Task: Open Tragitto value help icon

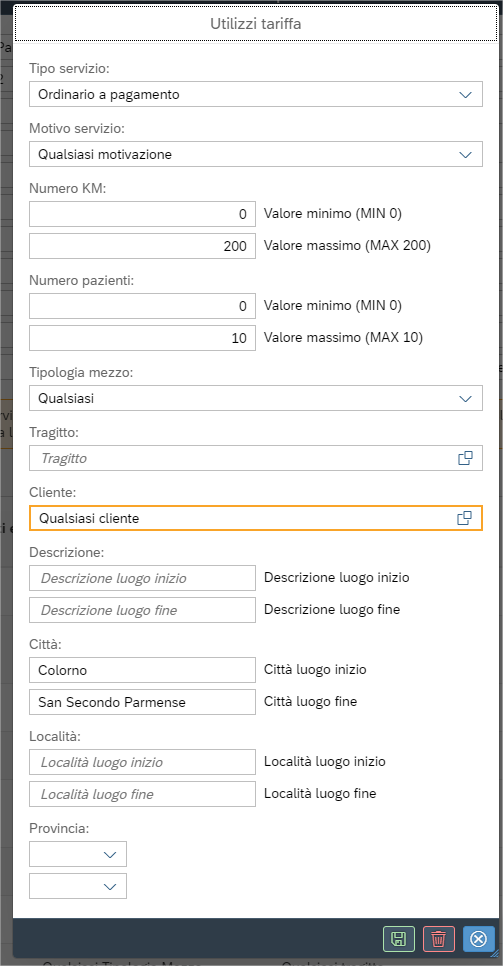Action: point(465,458)
